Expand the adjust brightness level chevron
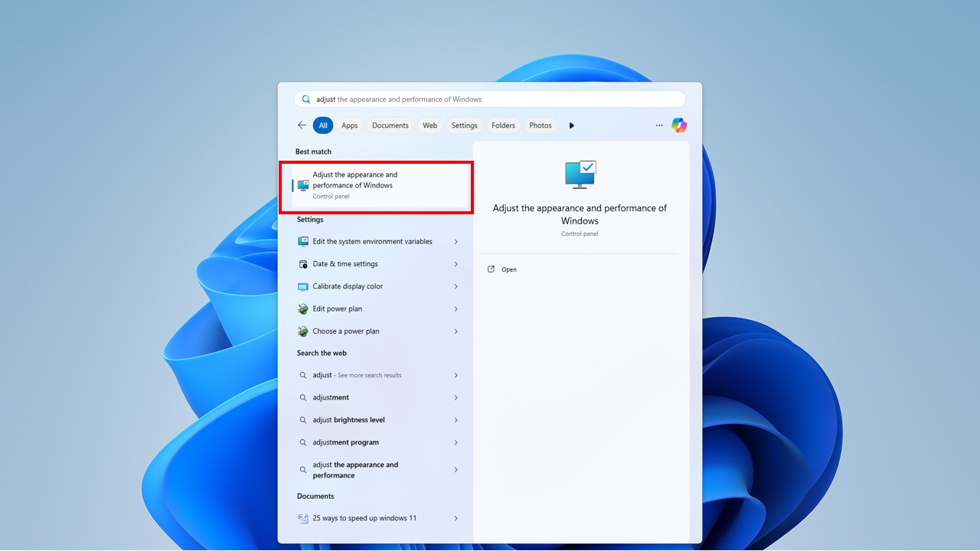The height and width of the screenshot is (551, 980). tap(456, 420)
